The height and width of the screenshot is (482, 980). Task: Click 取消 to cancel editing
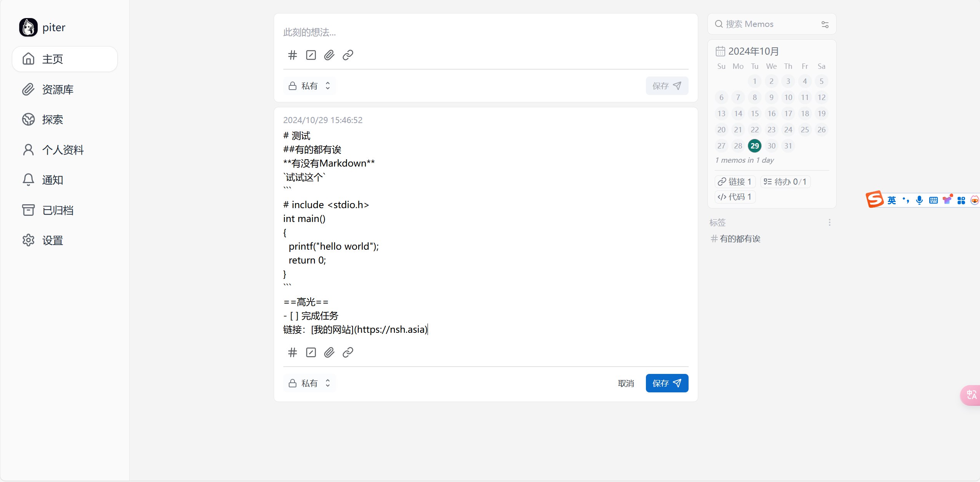tap(626, 383)
